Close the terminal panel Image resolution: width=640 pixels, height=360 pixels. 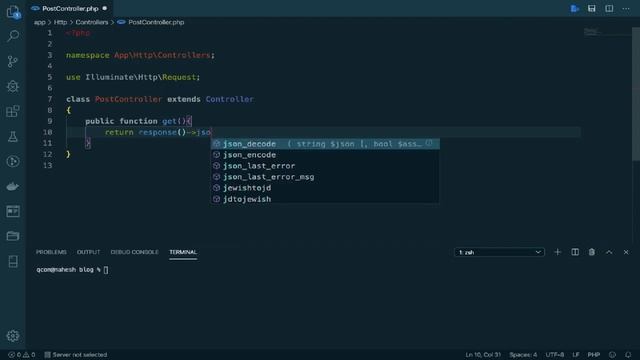626,252
